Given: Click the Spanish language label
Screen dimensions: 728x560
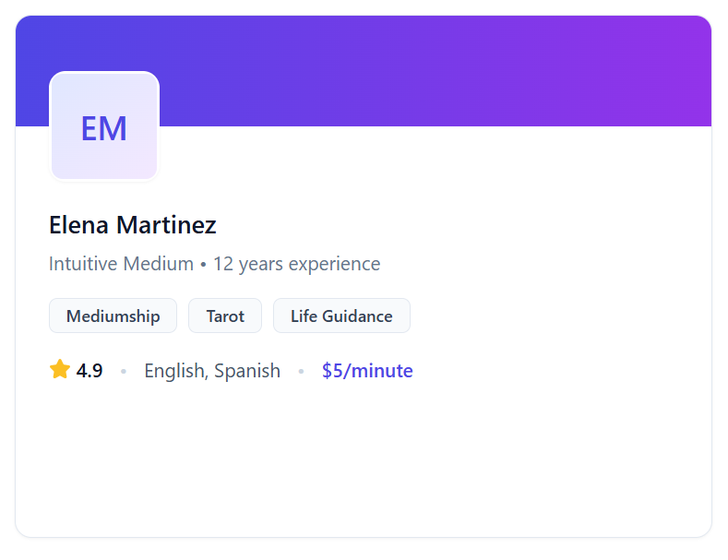Looking at the screenshot, I should point(247,371).
